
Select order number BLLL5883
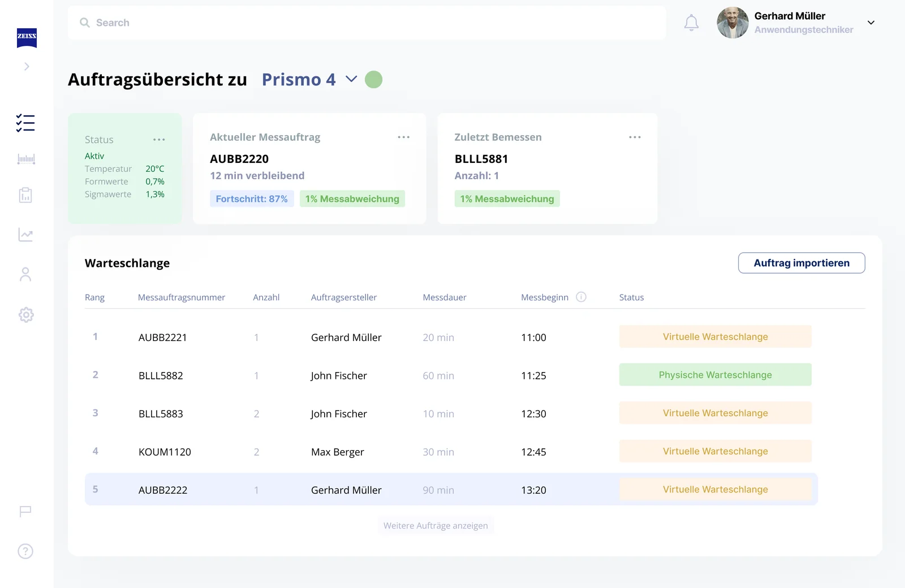point(161,414)
